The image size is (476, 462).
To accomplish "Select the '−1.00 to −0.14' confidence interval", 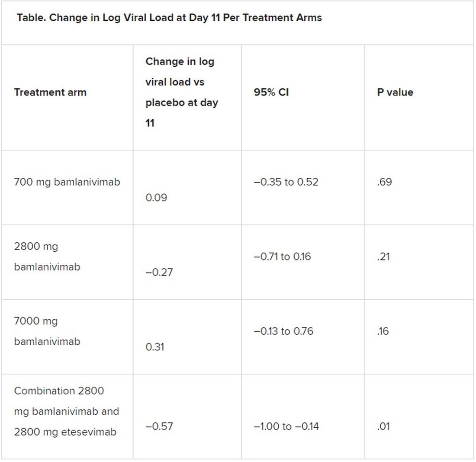I will (x=286, y=426).
